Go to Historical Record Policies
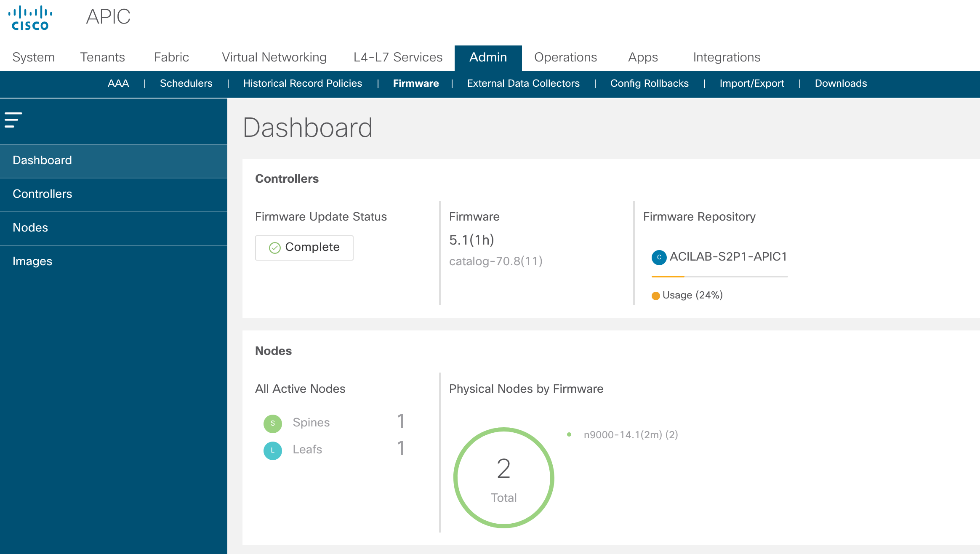The image size is (980, 554). [303, 83]
